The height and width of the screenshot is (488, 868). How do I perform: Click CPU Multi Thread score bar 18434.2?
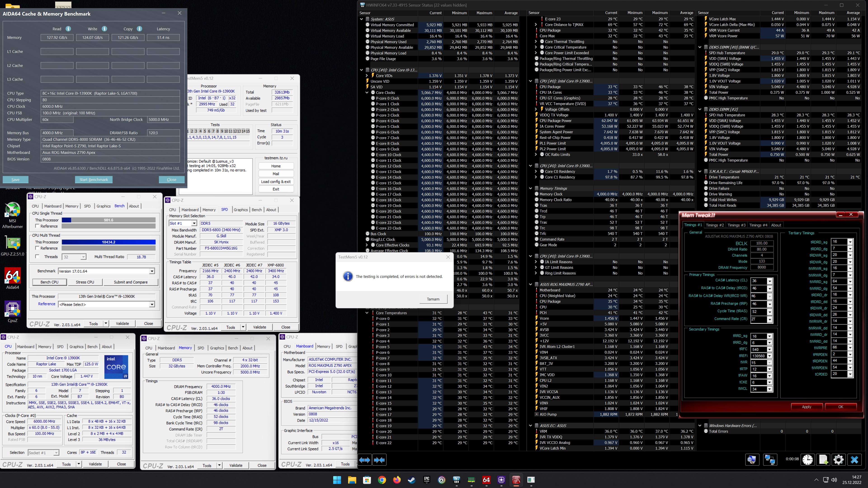108,242
